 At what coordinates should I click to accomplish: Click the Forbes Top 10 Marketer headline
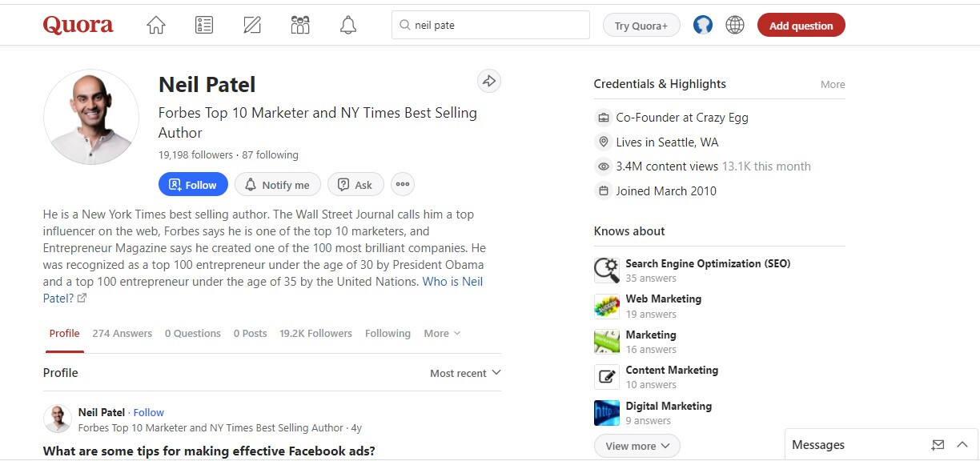tap(318, 122)
